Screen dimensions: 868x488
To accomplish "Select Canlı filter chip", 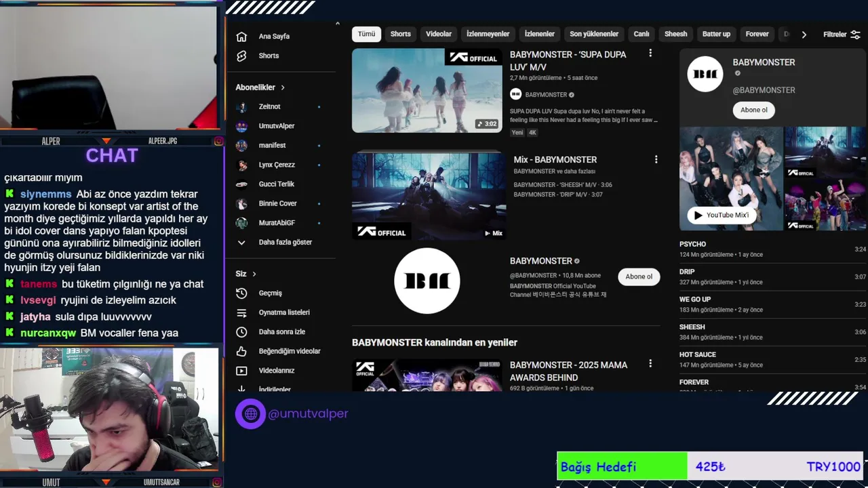I will [x=642, y=34].
